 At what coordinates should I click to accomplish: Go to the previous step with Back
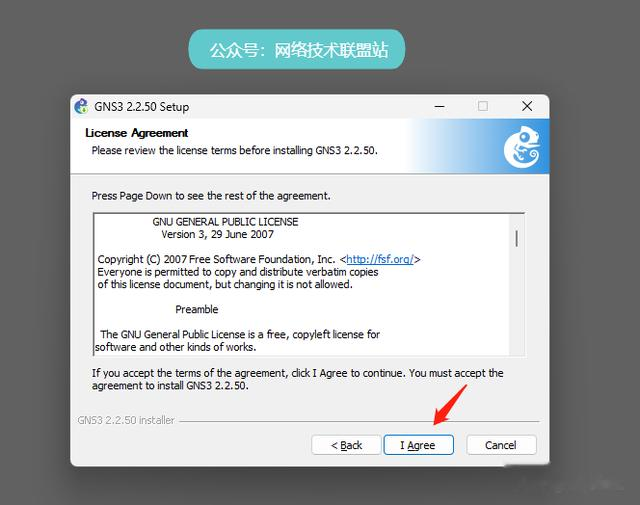pyautogui.click(x=346, y=445)
